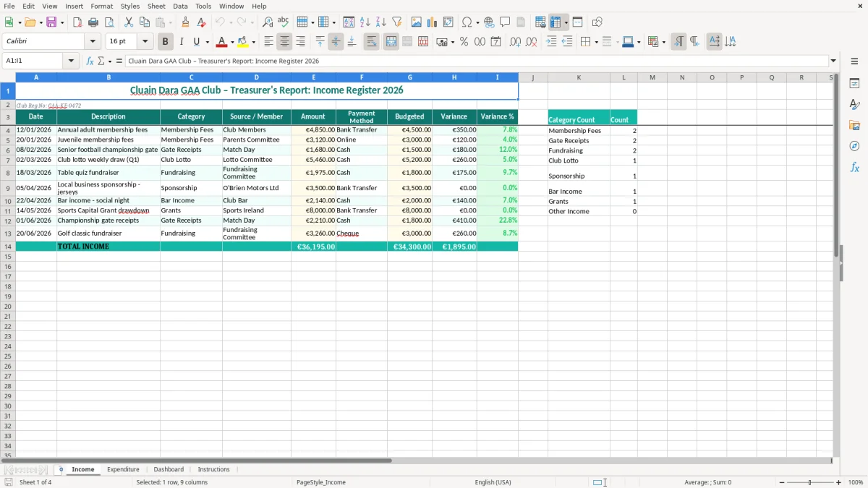Add a decimal place
This screenshot has width=868, height=488.
click(515, 42)
